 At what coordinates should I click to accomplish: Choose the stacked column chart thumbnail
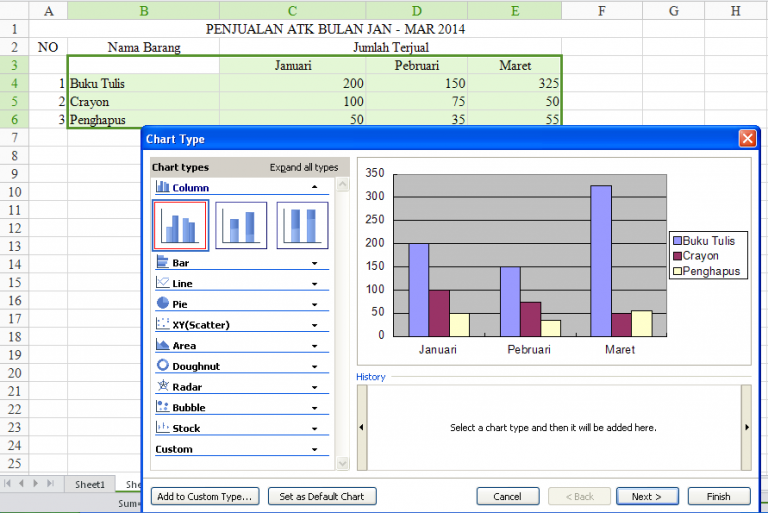(x=241, y=225)
